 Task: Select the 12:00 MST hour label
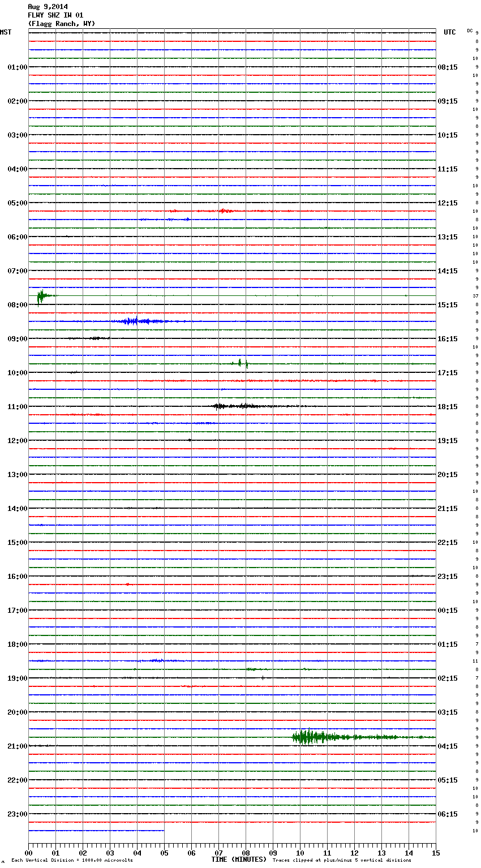tap(17, 441)
